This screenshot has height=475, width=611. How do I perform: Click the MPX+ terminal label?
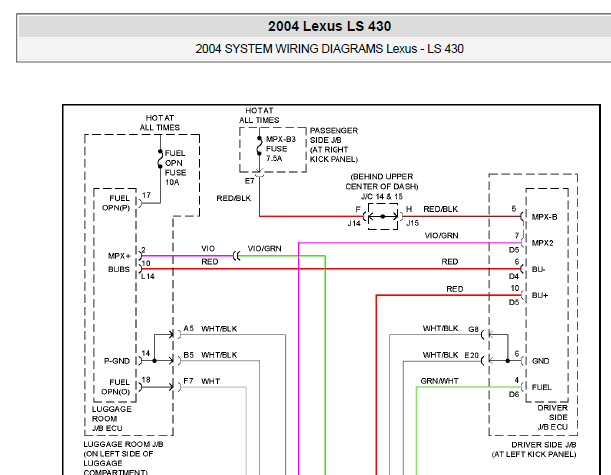pyautogui.click(x=119, y=256)
